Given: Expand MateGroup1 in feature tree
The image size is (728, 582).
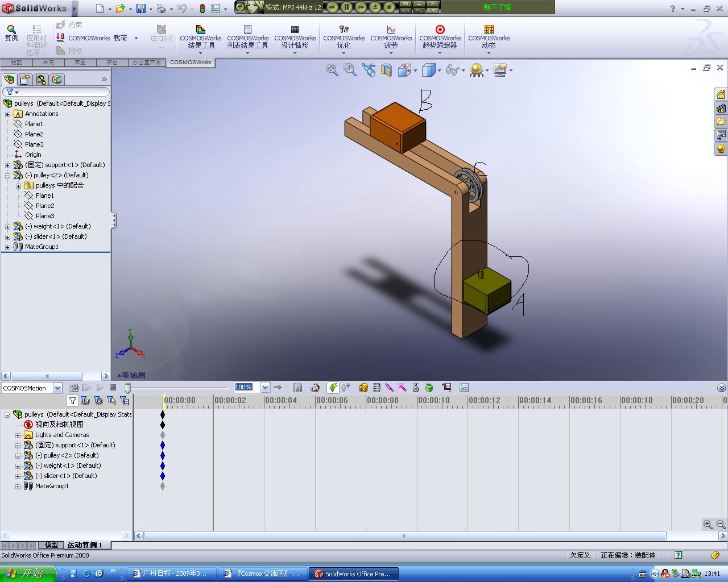Looking at the screenshot, I should (8, 247).
